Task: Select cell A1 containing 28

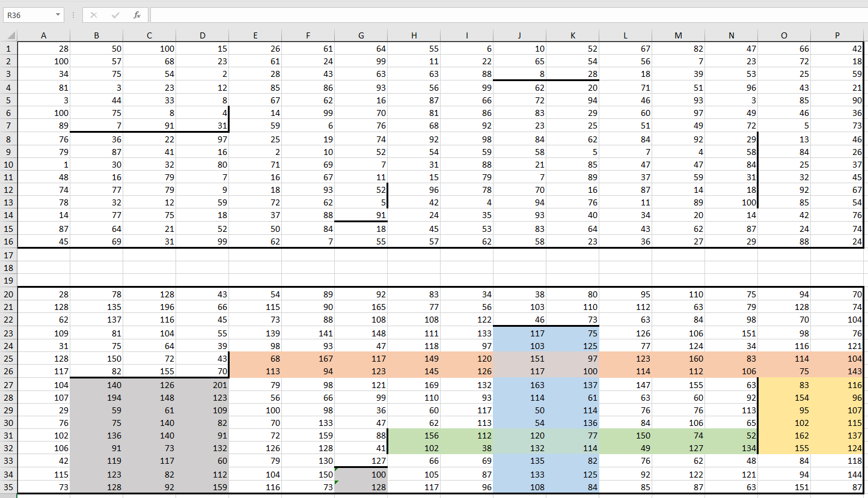Action: tap(44, 49)
